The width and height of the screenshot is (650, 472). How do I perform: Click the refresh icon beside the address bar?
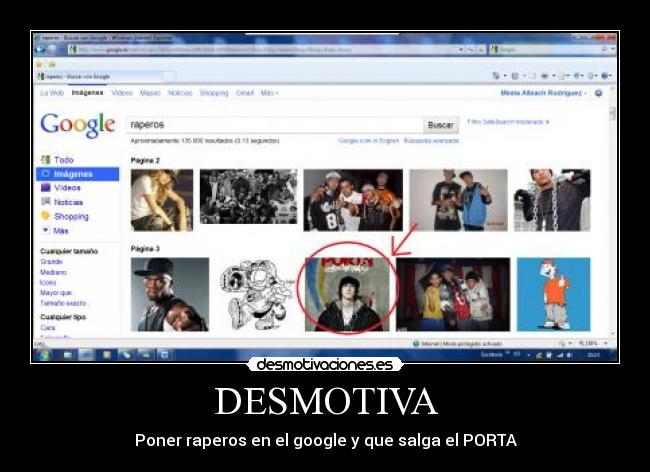[x=471, y=50]
